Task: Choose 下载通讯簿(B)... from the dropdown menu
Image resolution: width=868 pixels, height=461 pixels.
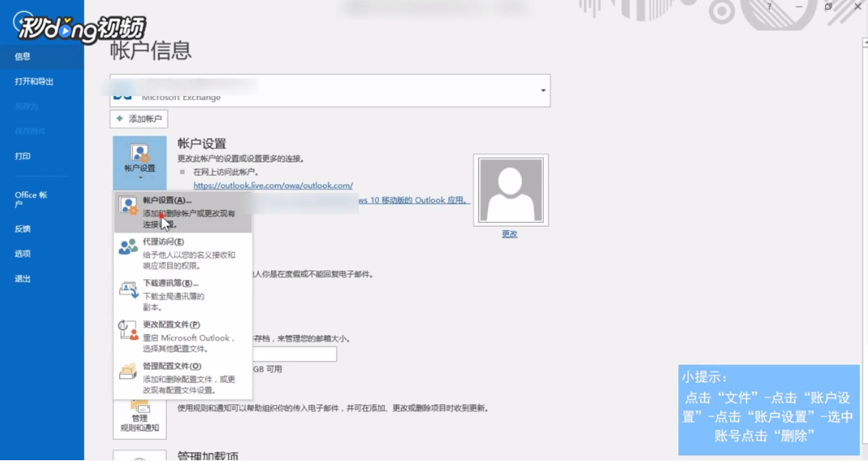Action: point(182,295)
